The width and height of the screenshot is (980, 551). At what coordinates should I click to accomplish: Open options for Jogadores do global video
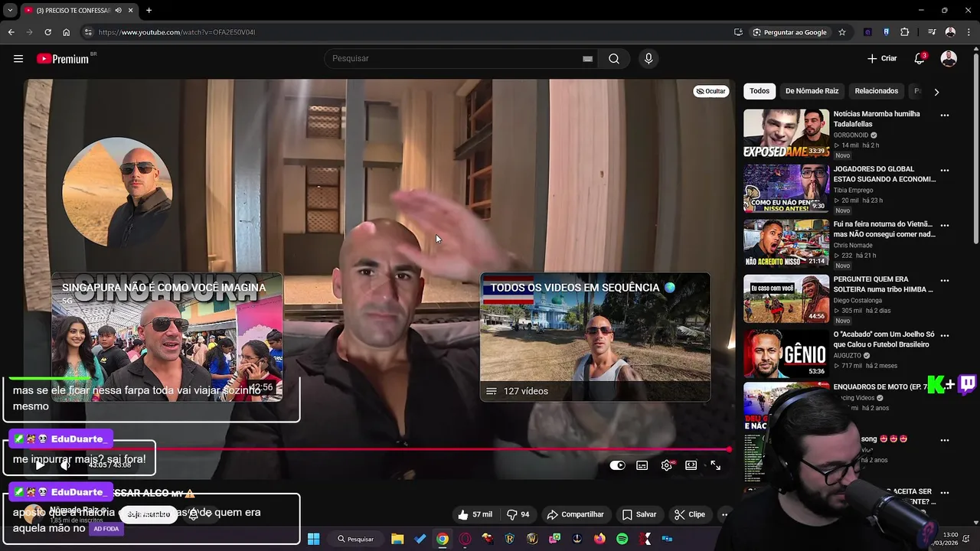click(945, 171)
